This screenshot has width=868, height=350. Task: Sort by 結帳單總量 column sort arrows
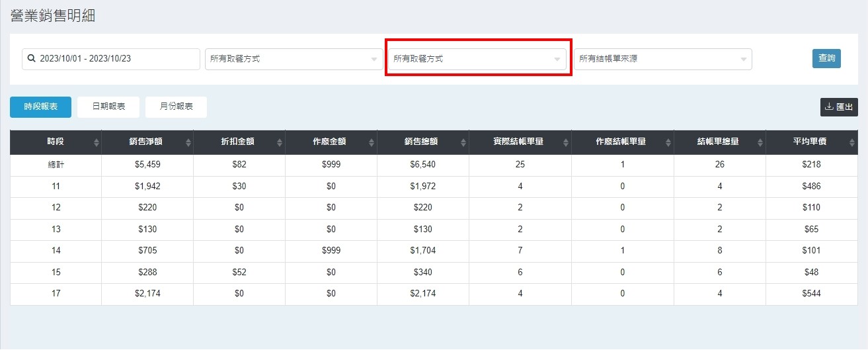(x=761, y=142)
